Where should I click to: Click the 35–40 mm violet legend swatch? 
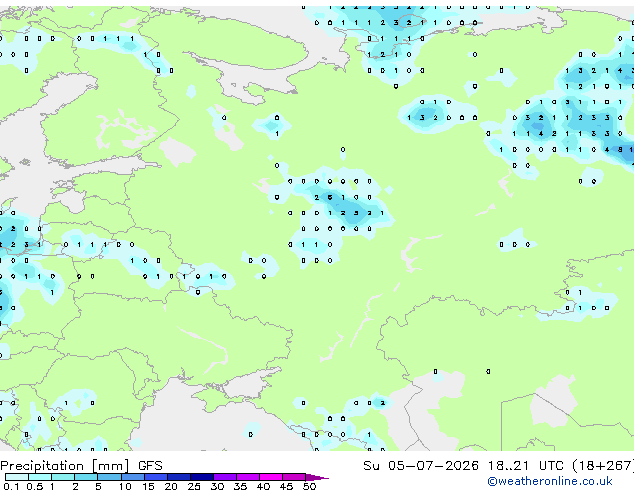coord(248,477)
